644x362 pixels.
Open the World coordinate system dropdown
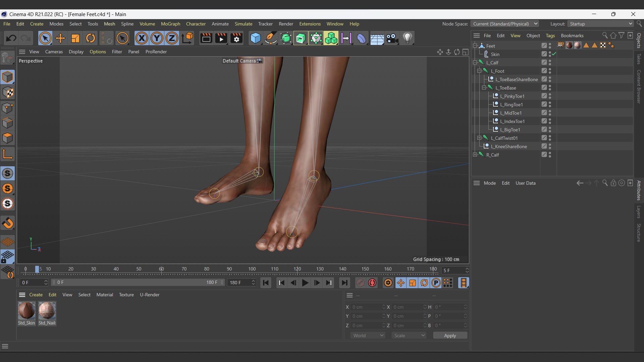point(368,336)
